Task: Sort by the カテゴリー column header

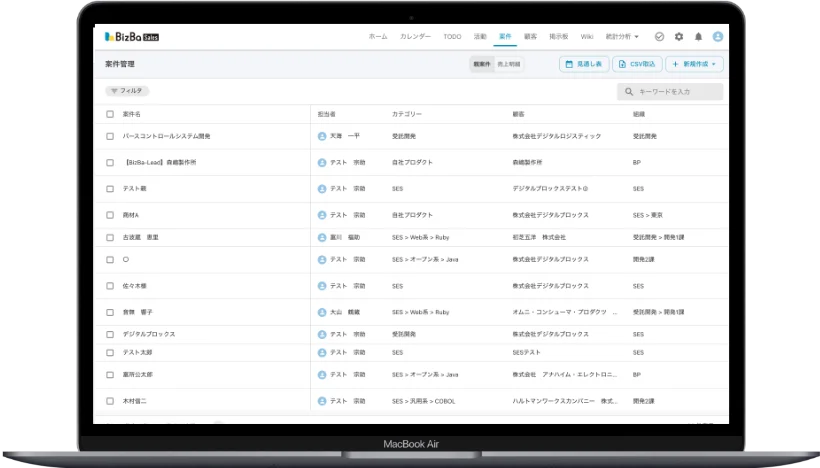Action: coord(407,114)
